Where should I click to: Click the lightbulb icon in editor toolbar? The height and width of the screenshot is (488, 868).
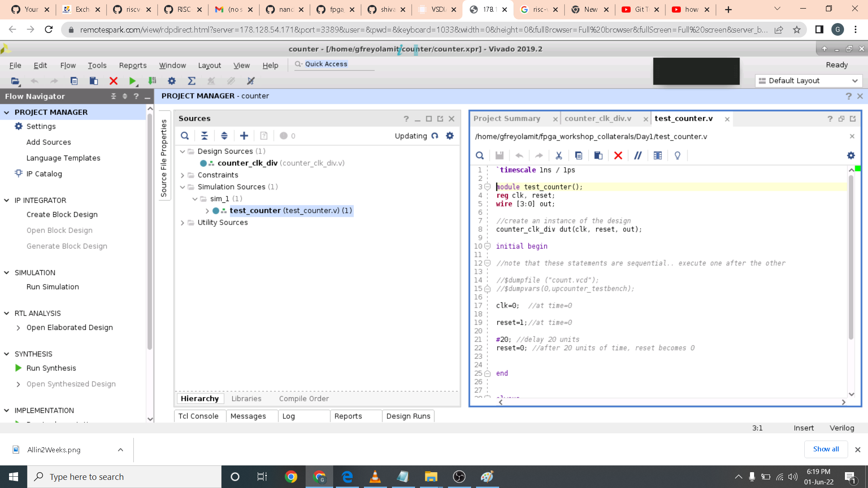pyautogui.click(x=677, y=155)
